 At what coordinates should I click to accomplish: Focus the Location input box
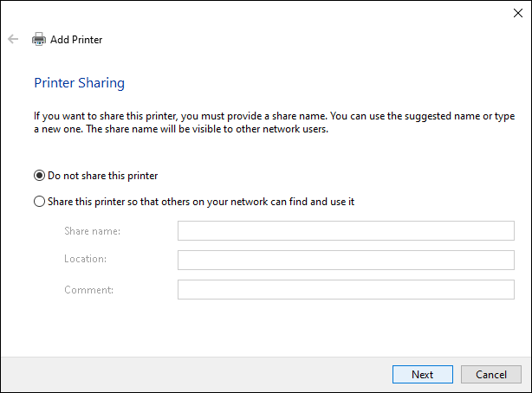coord(346,260)
